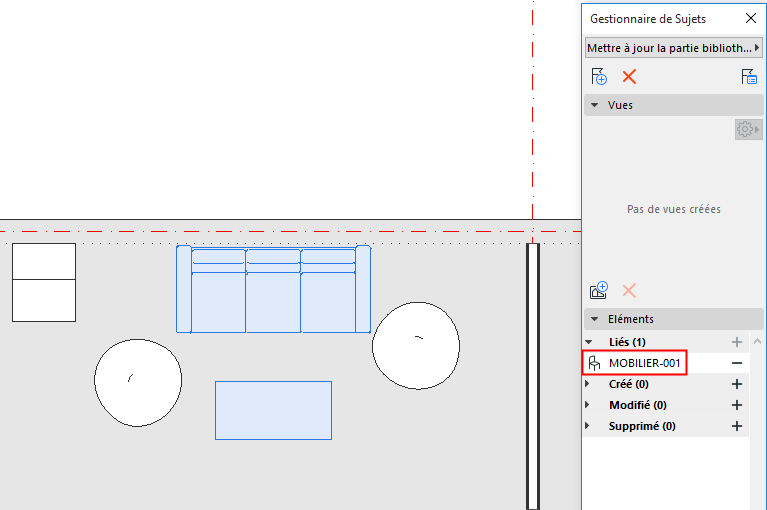
Task: Click the plus icon next to Modifié
Action: click(x=737, y=405)
